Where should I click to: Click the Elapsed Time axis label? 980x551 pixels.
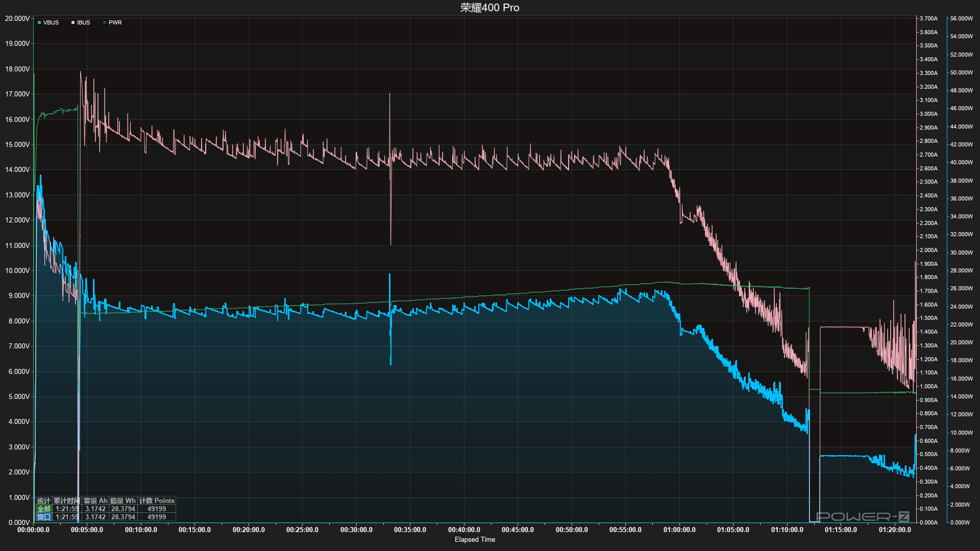(x=475, y=540)
